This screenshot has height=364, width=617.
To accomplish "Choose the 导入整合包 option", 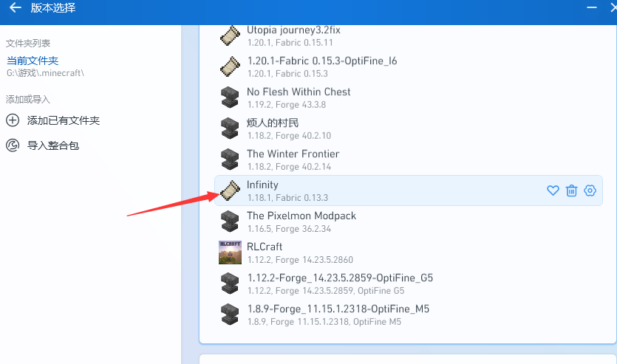I will click(53, 145).
